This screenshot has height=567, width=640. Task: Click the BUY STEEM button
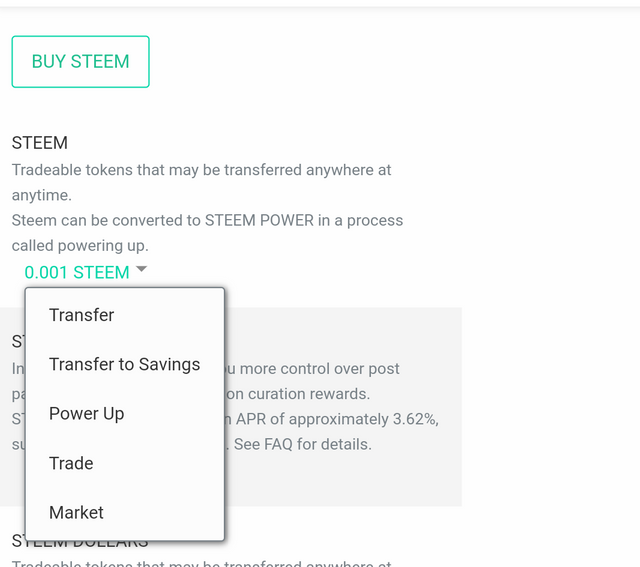click(80, 62)
